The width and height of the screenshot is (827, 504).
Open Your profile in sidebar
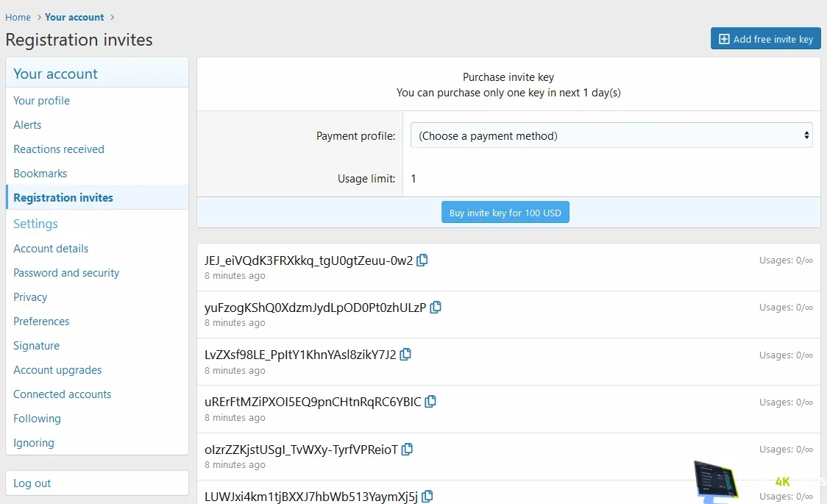42,101
